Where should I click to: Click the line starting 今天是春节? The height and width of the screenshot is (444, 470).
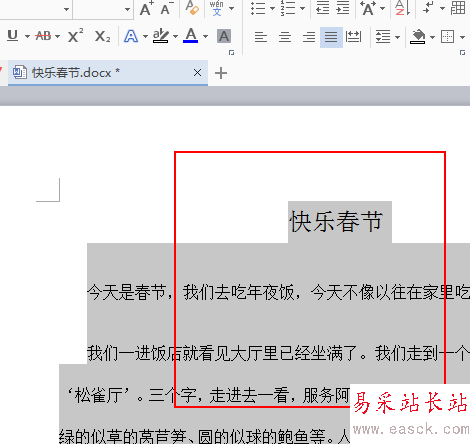click(278, 292)
